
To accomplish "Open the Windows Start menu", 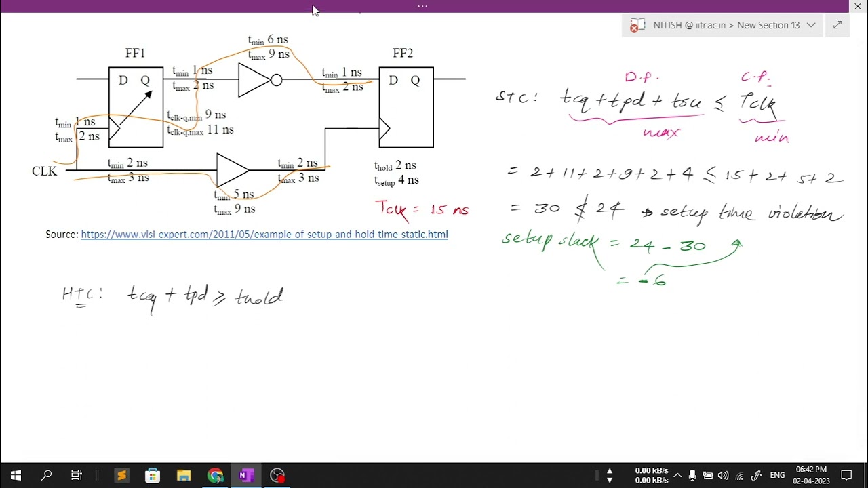I will pyautogui.click(x=16, y=475).
